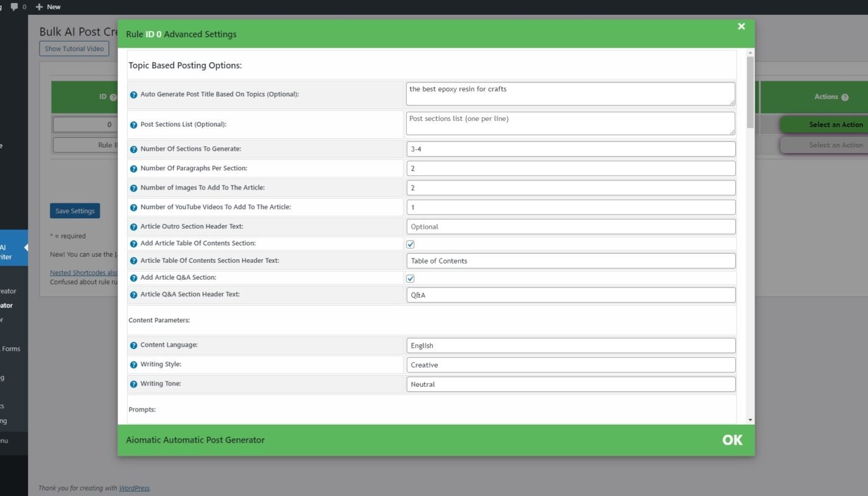Open the Select an Action dropdown for rule 0
Screen dimensions: 868x496
click(835, 125)
